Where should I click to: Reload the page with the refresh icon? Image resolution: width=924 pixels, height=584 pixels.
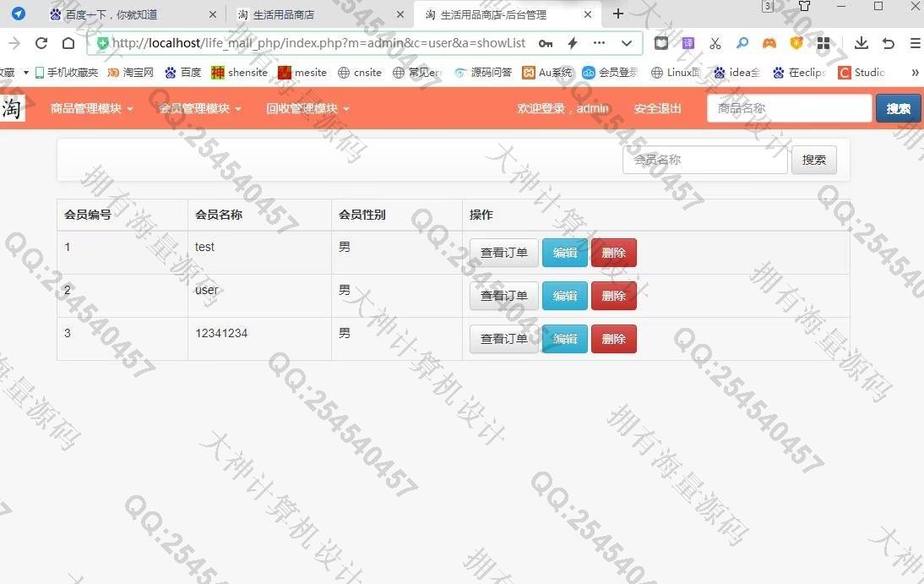(41, 43)
